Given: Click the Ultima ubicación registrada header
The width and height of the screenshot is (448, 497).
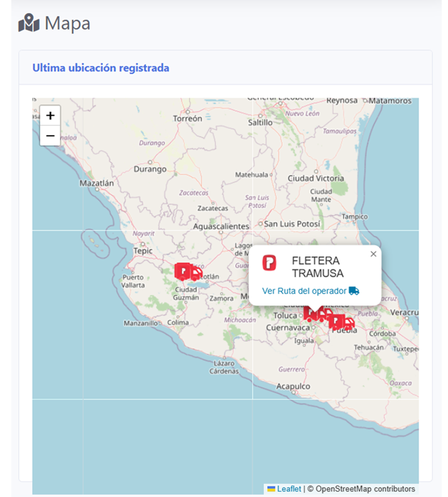Looking at the screenshot, I should [x=100, y=68].
